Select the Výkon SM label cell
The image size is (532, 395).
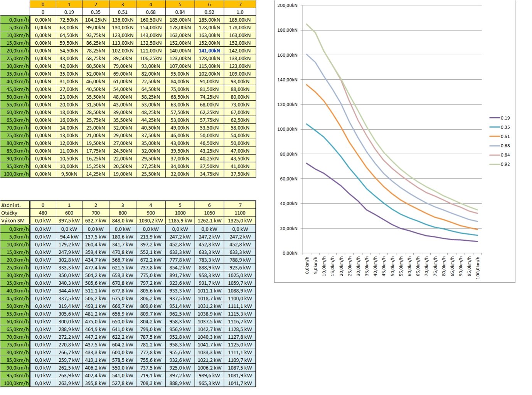click(x=15, y=221)
